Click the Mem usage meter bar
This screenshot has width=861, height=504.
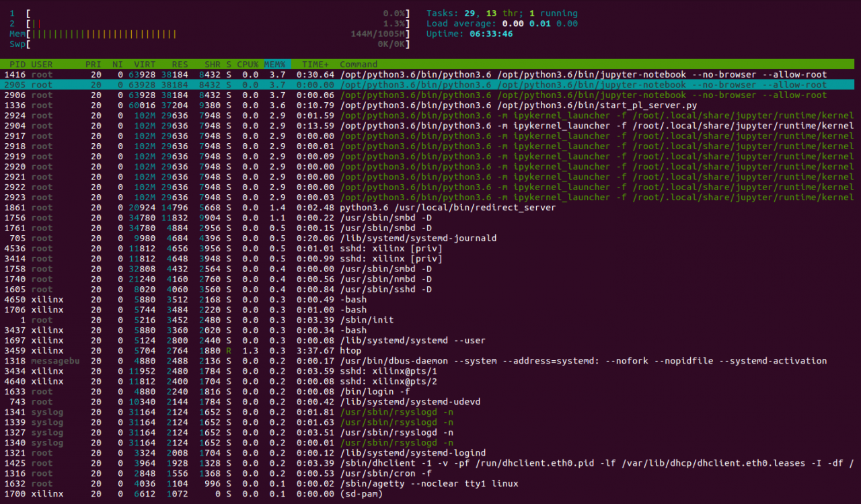pos(209,34)
